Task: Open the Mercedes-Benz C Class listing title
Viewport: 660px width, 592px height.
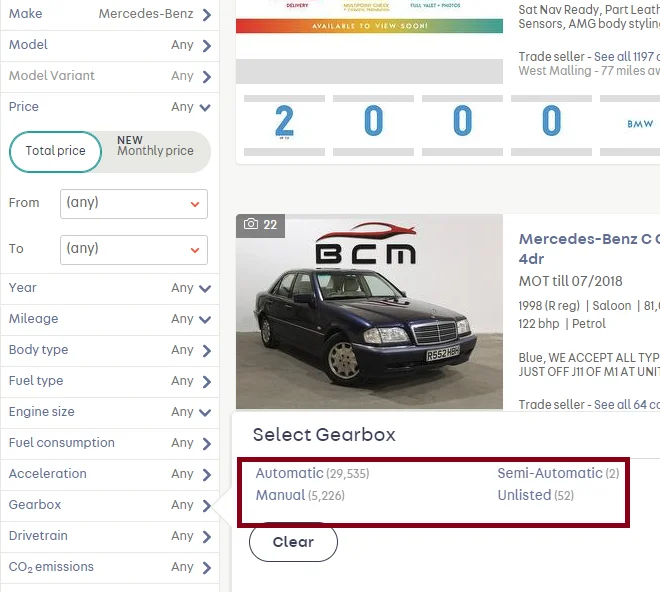Action: pyautogui.click(x=589, y=248)
